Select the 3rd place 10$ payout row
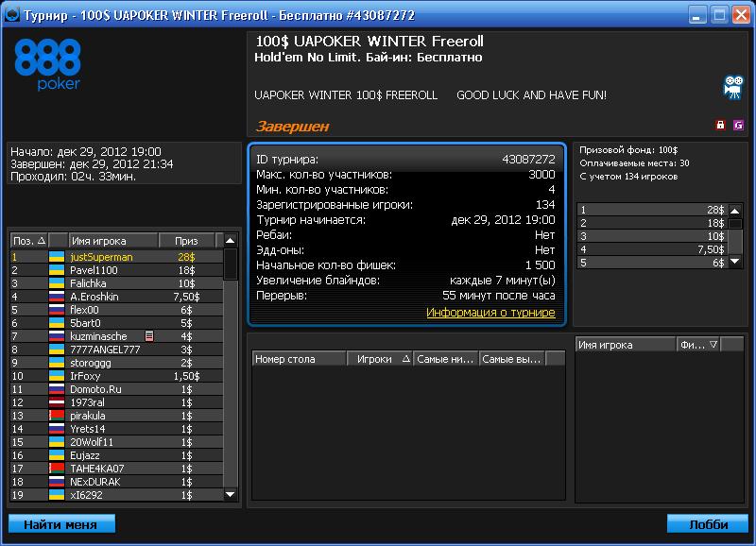Screen dimensions: 756x546 [x=653, y=236]
